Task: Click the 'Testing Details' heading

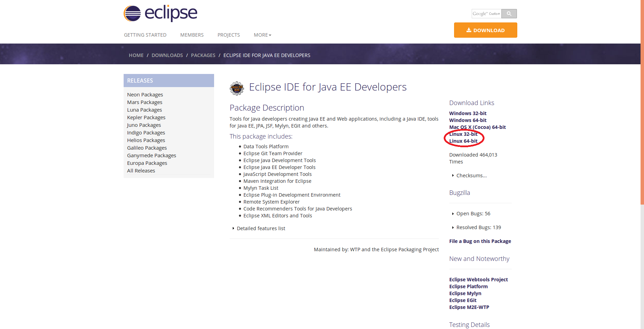Action: point(469,325)
